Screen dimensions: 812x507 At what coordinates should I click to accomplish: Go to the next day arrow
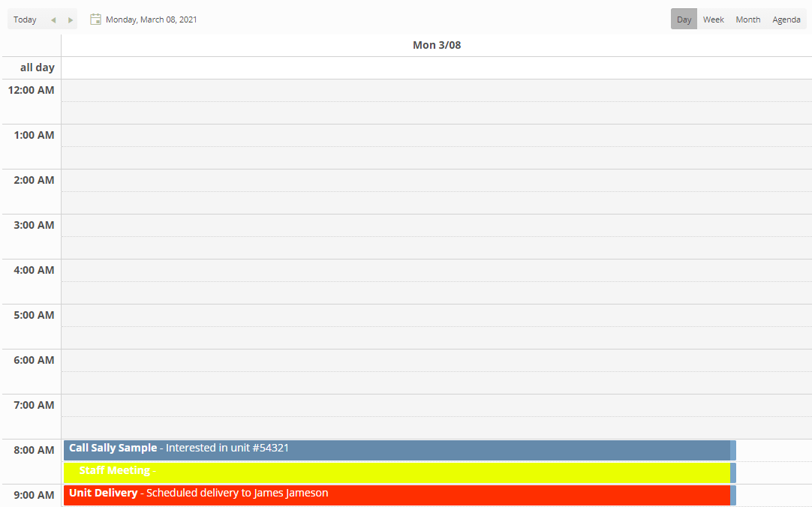(70, 19)
